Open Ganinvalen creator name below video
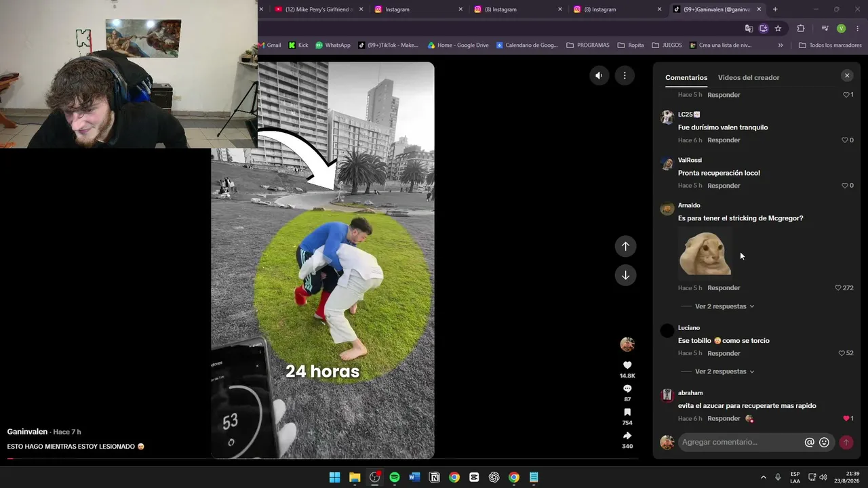 tap(27, 432)
